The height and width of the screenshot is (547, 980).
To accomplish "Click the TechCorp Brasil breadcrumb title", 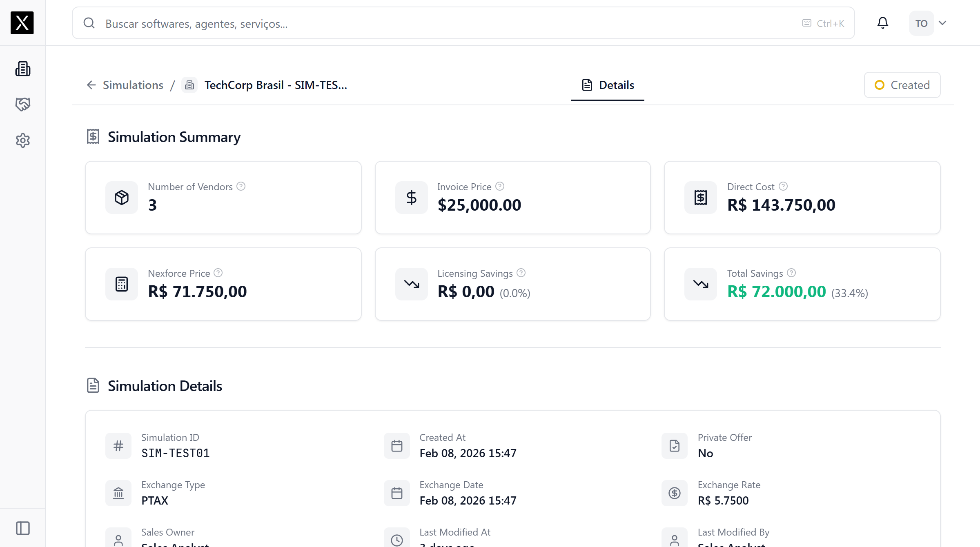I will click(x=276, y=85).
